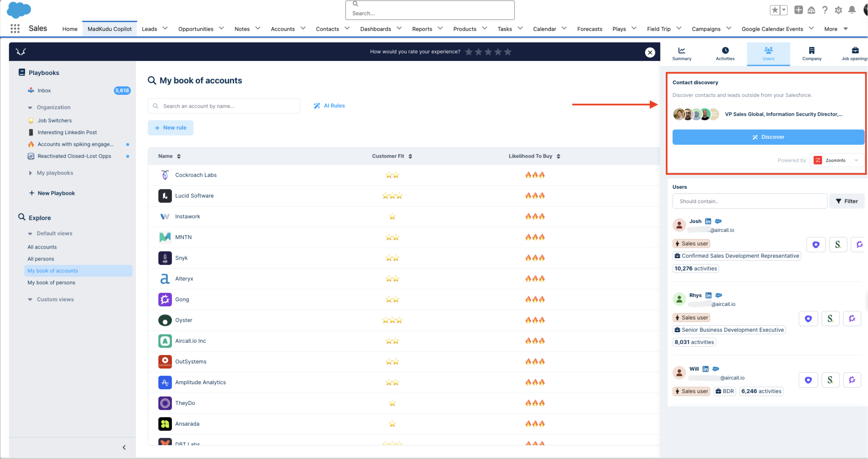
Task: Switch to the Job openings tab
Action: click(x=855, y=54)
